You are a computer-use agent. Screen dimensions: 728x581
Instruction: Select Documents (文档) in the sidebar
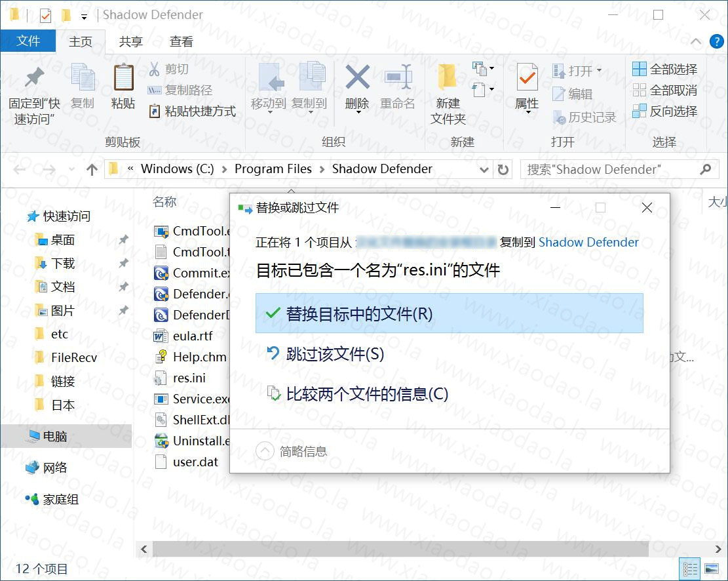coord(55,287)
